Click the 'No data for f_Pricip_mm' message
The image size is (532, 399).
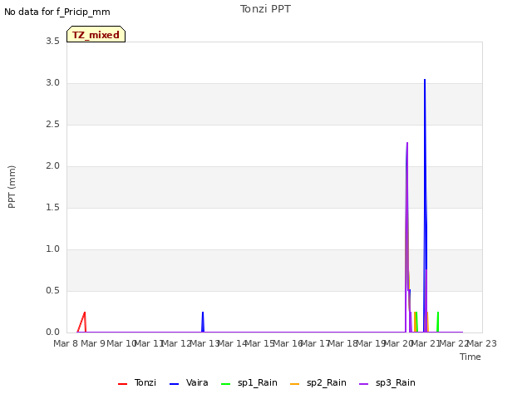tap(57, 12)
